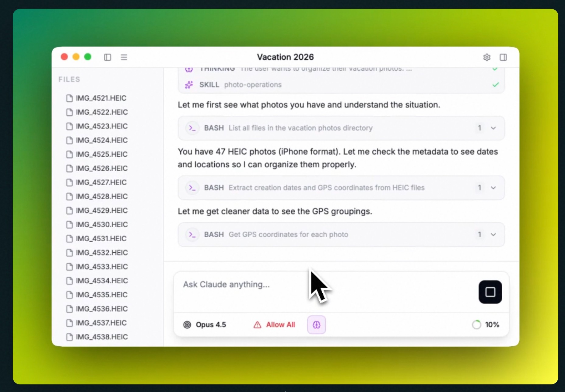The width and height of the screenshot is (565, 392).
Task: Open settings gear icon
Action: (x=487, y=57)
